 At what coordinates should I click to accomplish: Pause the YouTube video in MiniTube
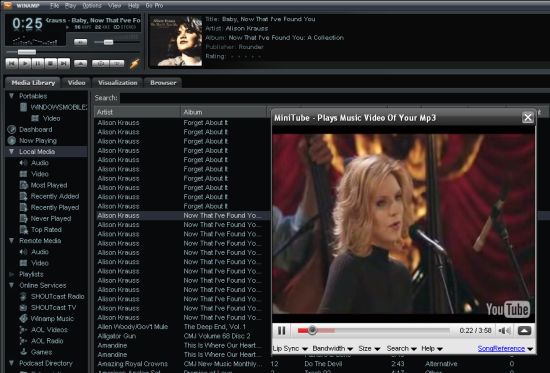[281, 330]
